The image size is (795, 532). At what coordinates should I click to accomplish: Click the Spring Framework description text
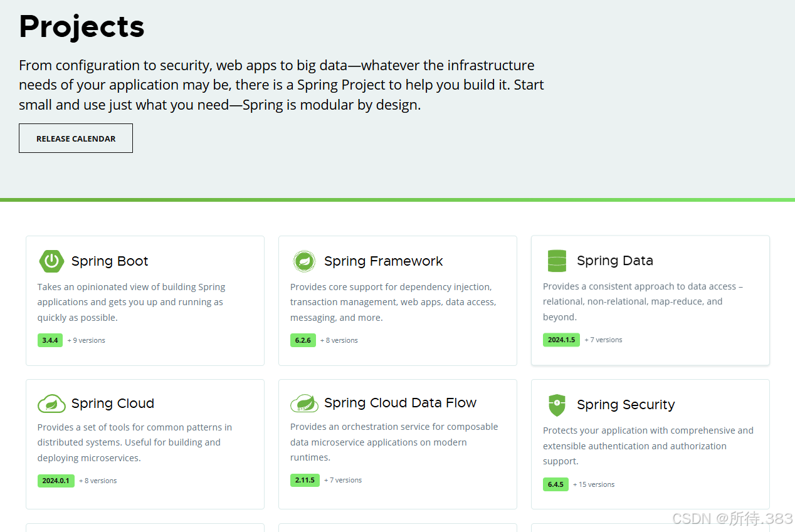coord(393,302)
